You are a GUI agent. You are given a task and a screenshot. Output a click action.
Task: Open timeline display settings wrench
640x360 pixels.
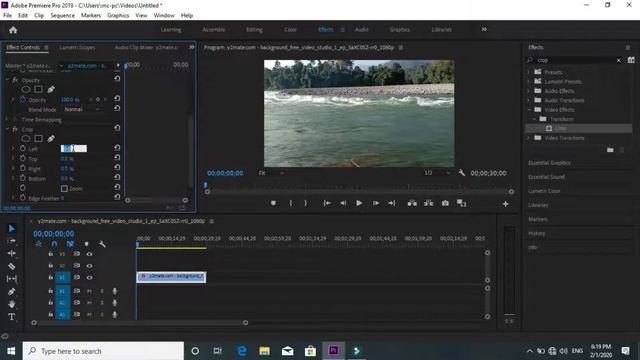pyautogui.click(x=102, y=244)
